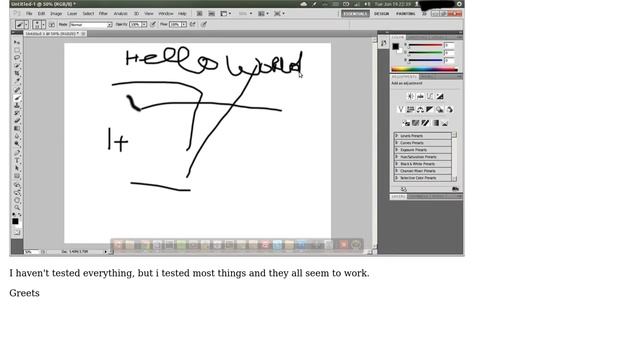This screenshot has width=640, height=360.
Task: Add a Vibrance adjustment
Action: tap(400, 109)
